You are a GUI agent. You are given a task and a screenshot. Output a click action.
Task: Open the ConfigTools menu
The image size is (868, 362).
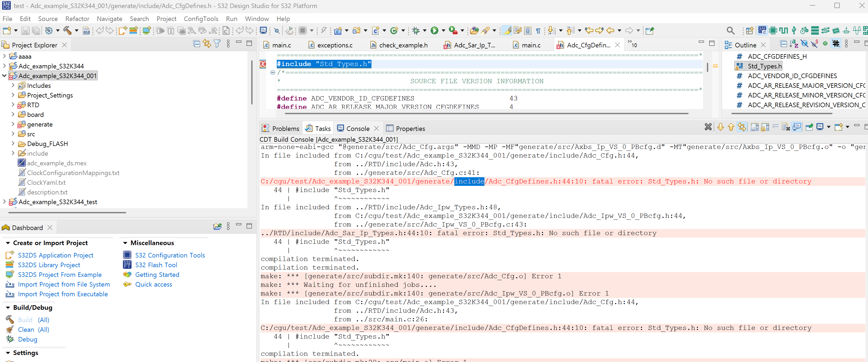coord(201,19)
